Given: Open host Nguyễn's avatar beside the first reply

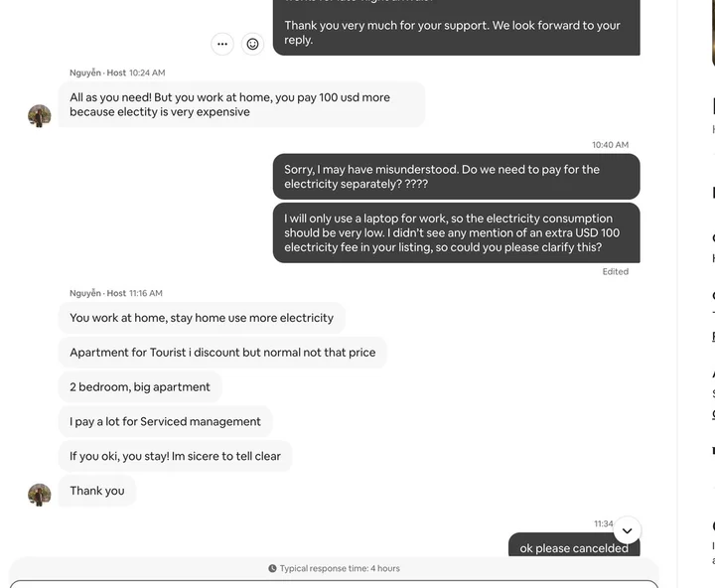Looking at the screenshot, I should click(40, 116).
